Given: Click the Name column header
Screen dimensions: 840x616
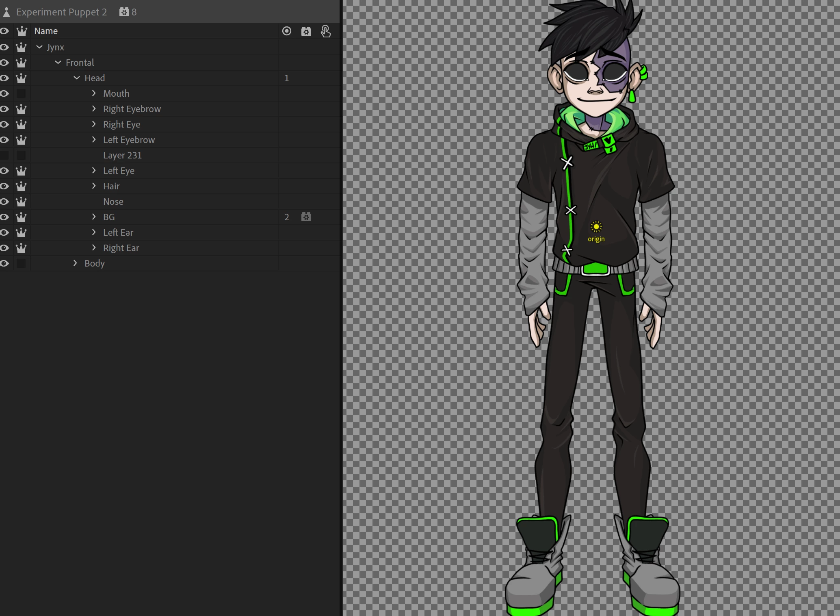Looking at the screenshot, I should click(x=46, y=31).
